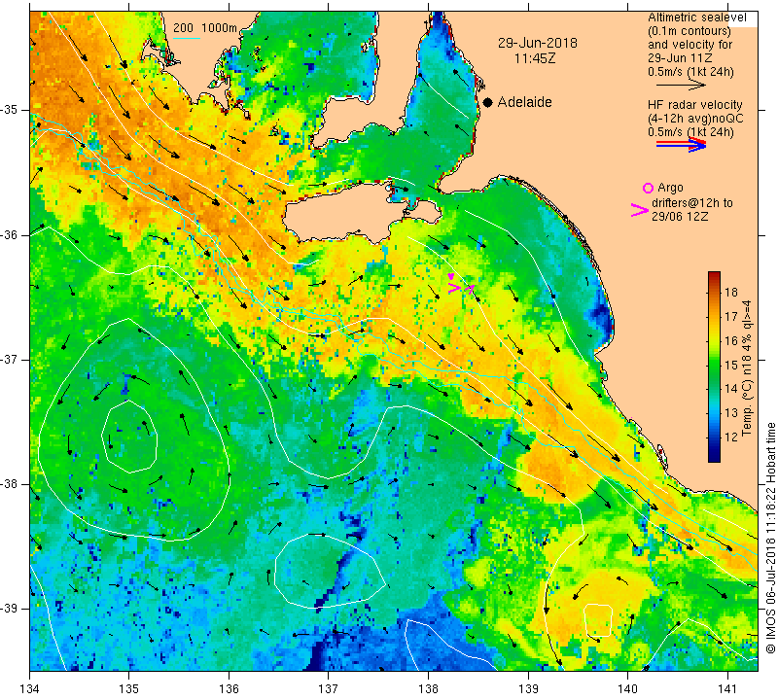Click the time text 11:45Z
778x700 pixels.
coord(535,58)
